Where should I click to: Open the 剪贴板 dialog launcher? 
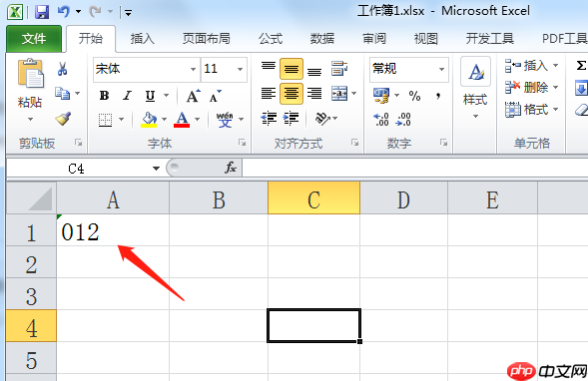tap(78, 142)
